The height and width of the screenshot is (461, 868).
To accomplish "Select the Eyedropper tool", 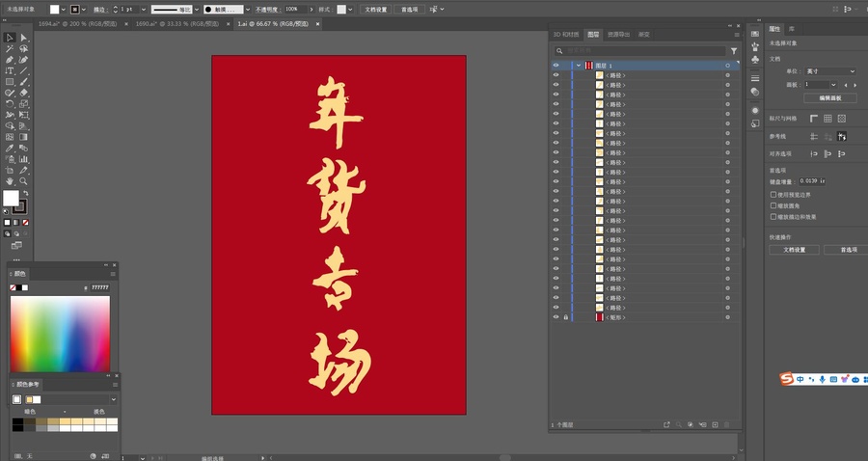I will click(x=10, y=149).
